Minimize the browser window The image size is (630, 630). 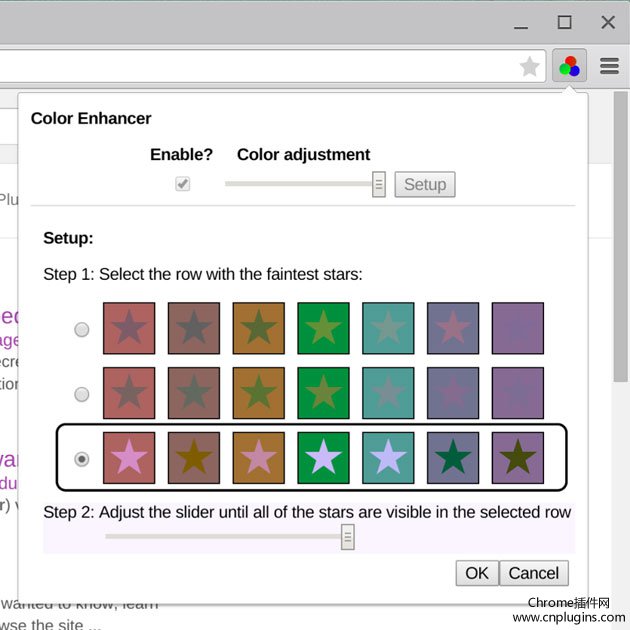tap(521, 27)
